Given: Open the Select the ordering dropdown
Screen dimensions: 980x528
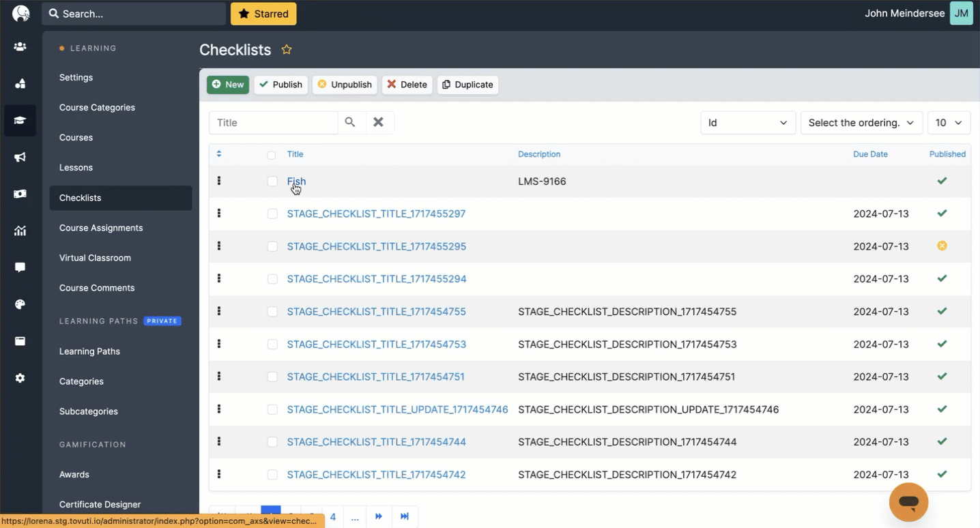Looking at the screenshot, I should (x=861, y=123).
